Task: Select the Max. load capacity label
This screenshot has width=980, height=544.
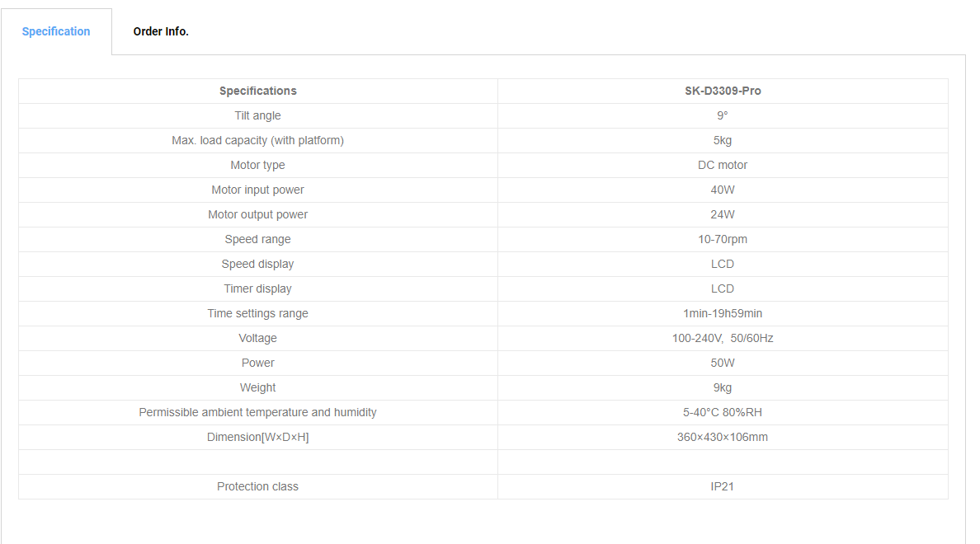Action: 257,140
